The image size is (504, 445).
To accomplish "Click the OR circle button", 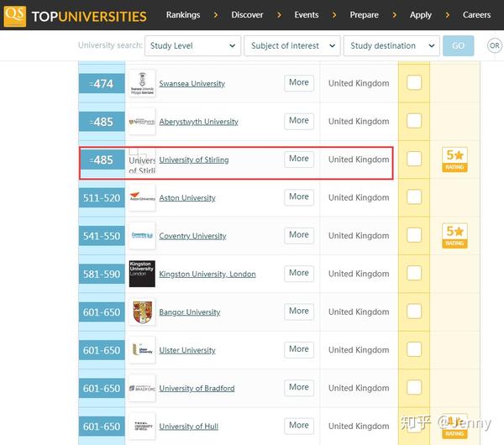I will point(495,45).
